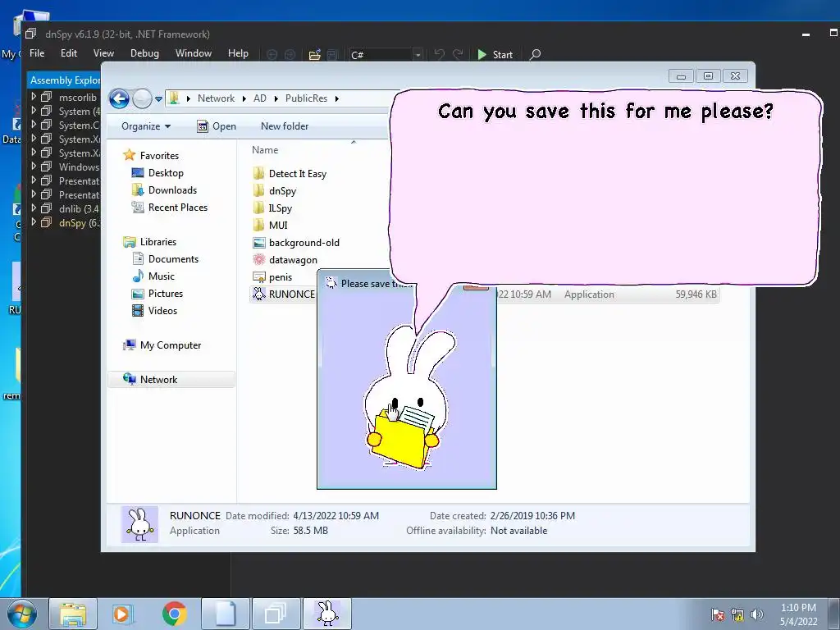Expand the mscorlib assembly node

tap(34, 97)
